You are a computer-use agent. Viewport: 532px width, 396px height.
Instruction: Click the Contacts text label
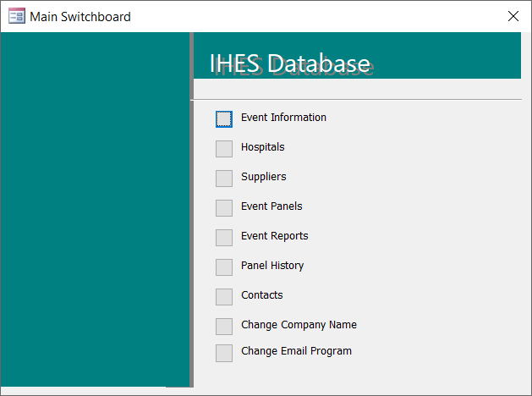(262, 295)
